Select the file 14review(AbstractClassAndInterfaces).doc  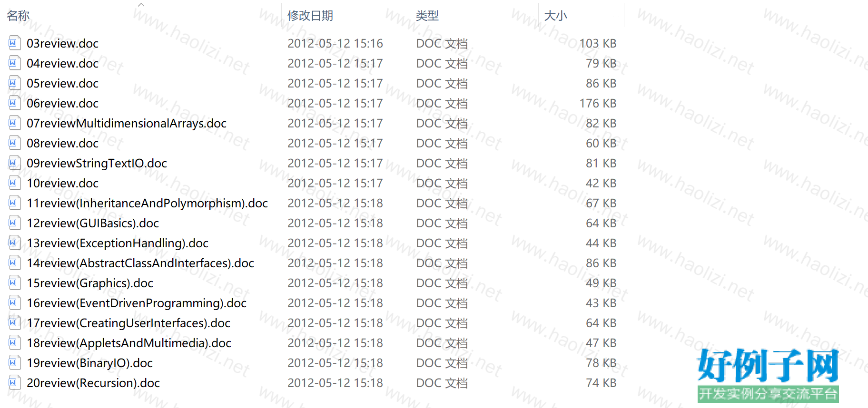140,263
